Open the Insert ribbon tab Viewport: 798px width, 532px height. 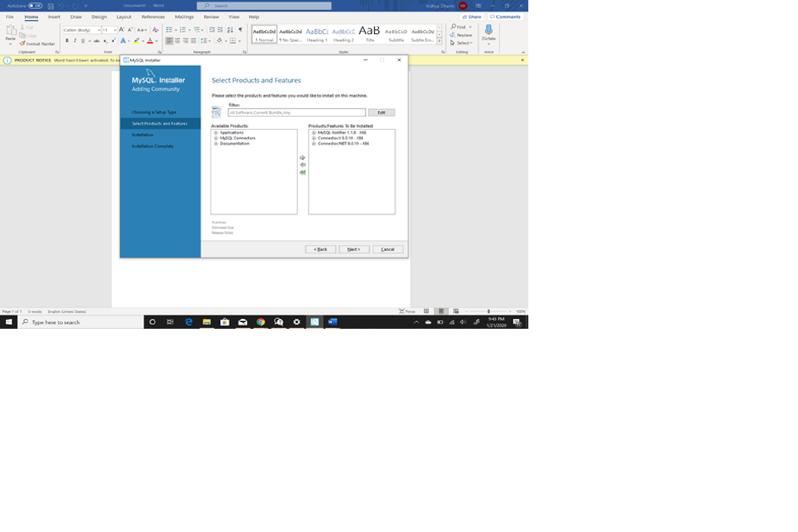54,17
